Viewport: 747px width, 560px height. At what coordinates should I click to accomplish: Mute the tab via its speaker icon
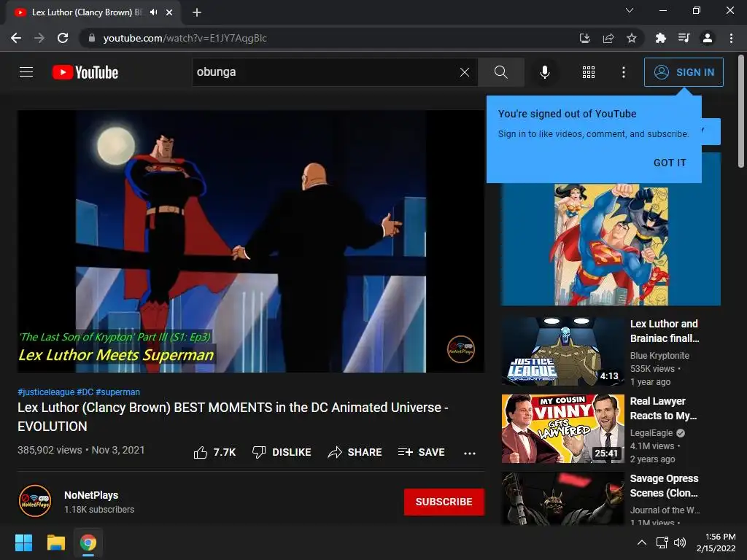(x=153, y=12)
